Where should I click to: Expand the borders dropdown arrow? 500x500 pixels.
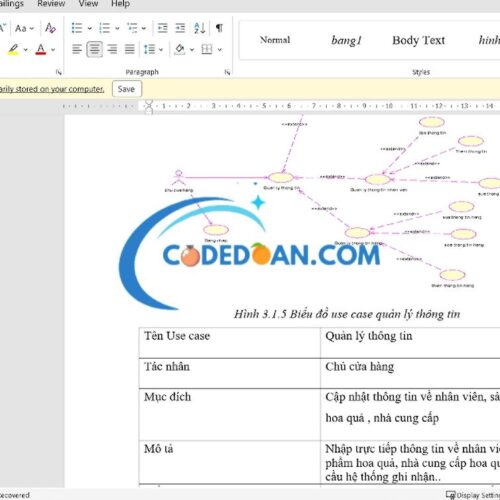tap(220, 50)
